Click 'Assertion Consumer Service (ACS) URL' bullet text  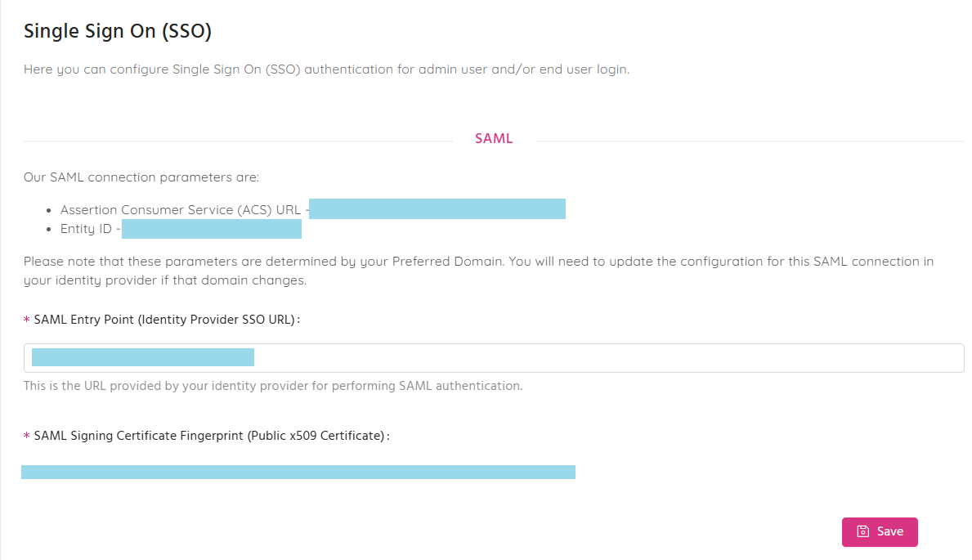pyautogui.click(x=181, y=209)
